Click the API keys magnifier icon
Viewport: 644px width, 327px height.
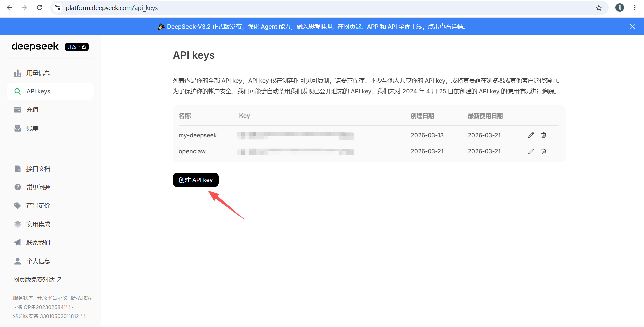(18, 91)
